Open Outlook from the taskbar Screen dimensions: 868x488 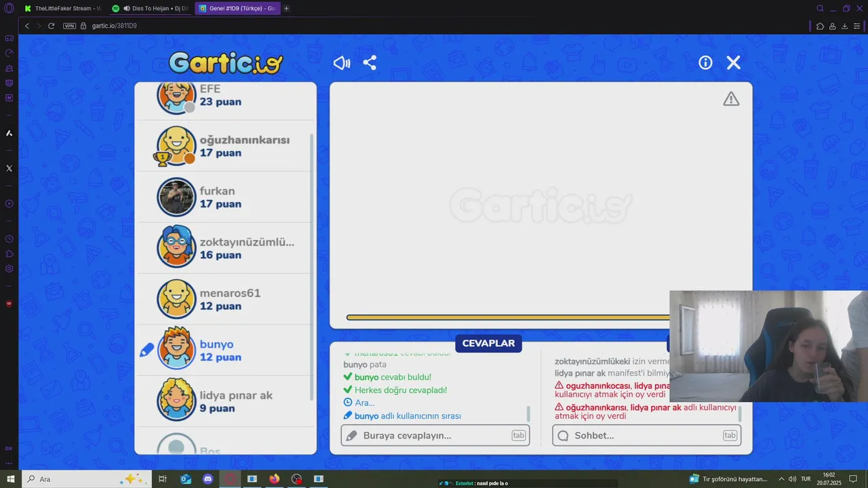point(186,479)
